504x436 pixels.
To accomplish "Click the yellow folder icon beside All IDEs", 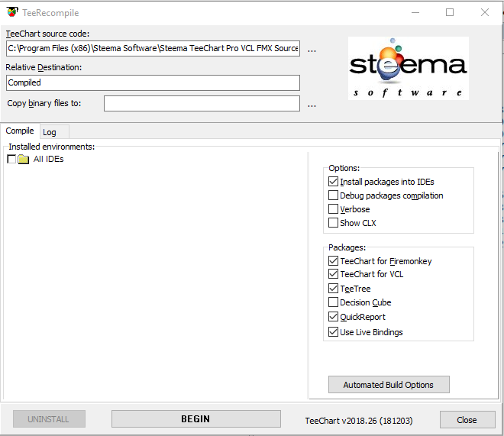I will [x=23, y=159].
